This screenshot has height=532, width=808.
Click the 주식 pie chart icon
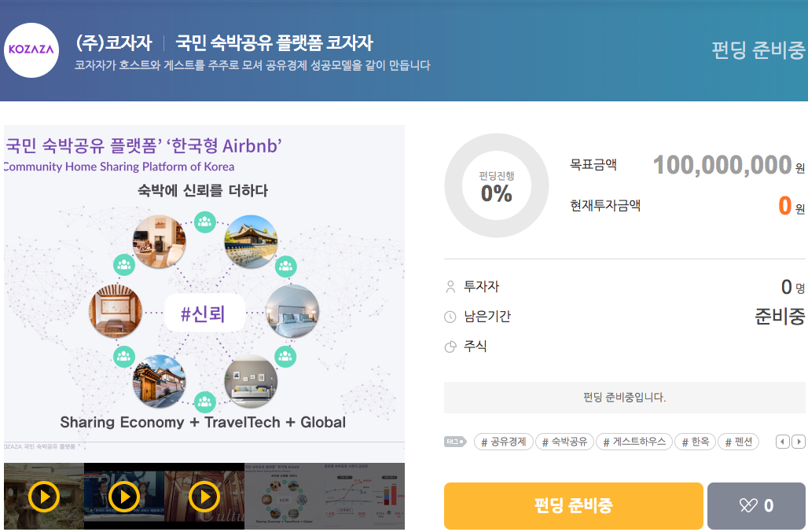coord(450,347)
